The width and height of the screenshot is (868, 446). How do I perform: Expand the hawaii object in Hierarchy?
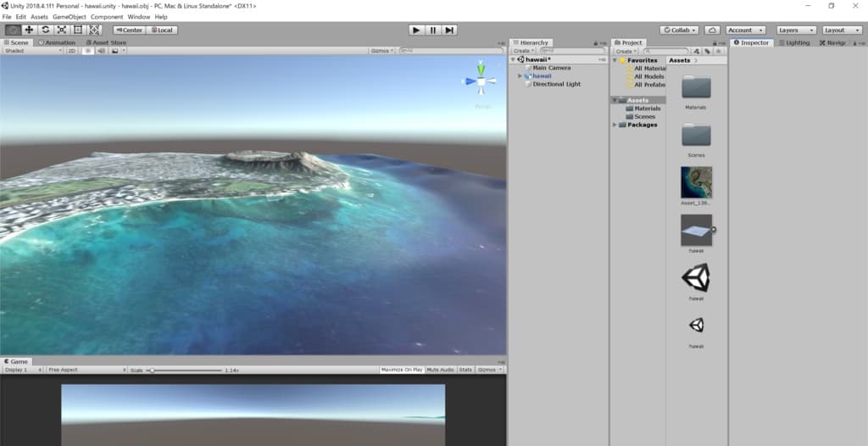(520, 76)
